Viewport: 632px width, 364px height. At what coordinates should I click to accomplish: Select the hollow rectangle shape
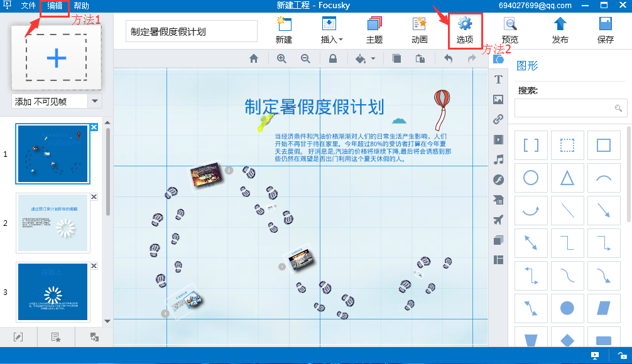[x=603, y=145]
